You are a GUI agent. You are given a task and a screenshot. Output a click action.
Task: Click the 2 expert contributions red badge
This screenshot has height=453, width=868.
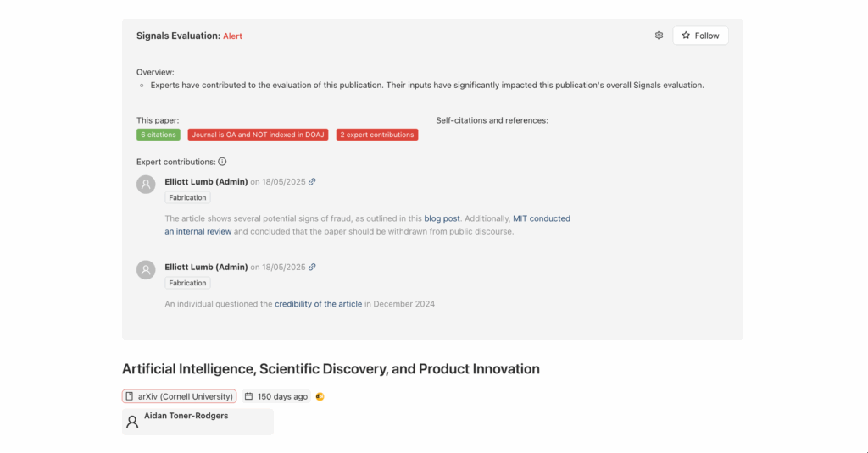[x=377, y=135]
